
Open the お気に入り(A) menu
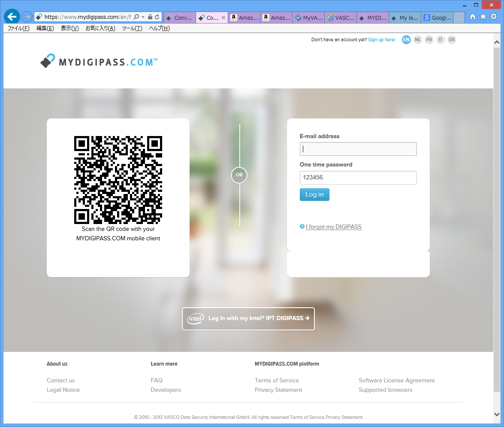point(100,28)
